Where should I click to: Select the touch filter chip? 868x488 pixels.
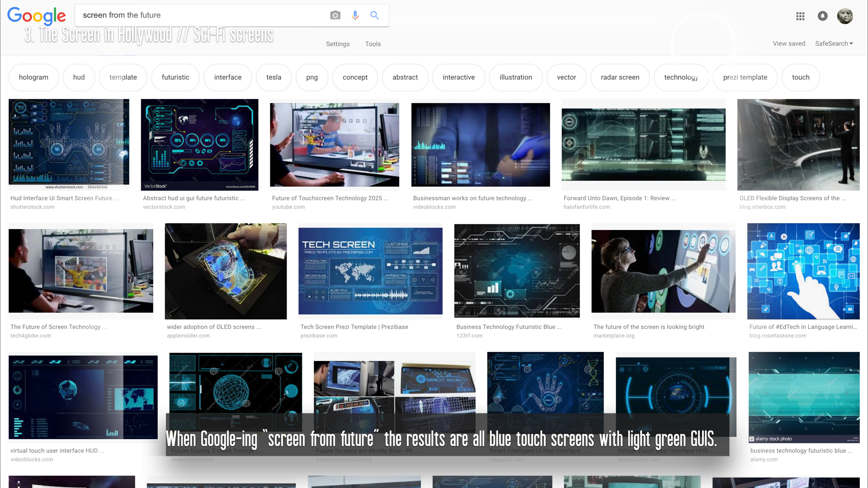(x=801, y=77)
